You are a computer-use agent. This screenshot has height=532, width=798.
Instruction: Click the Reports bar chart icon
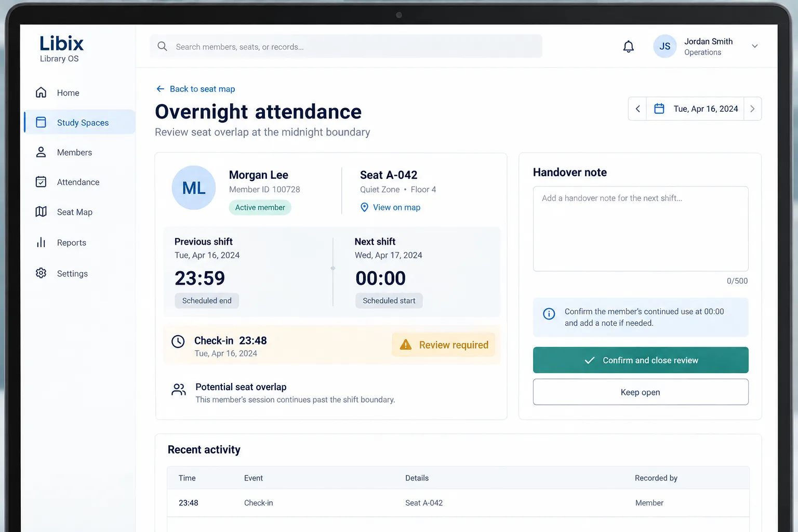pyautogui.click(x=41, y=243)
